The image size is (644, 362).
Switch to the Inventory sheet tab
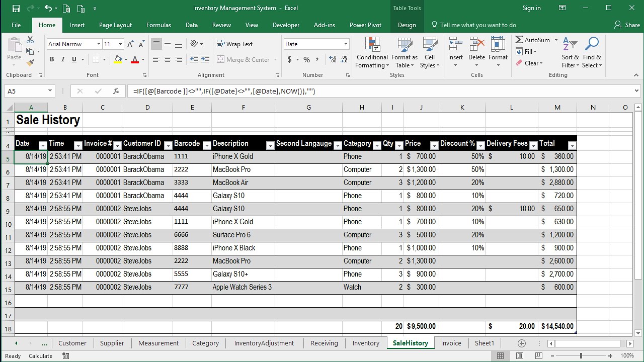(366, 343)
